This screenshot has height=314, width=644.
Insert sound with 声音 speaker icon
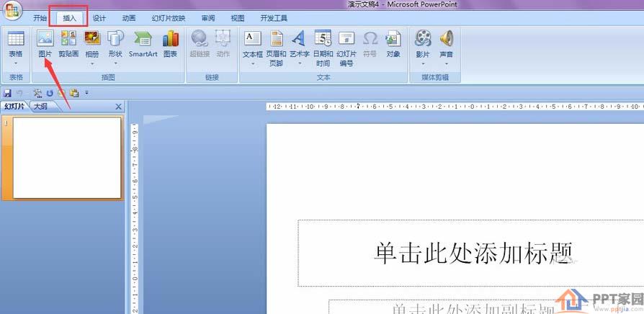pos(447,38)
